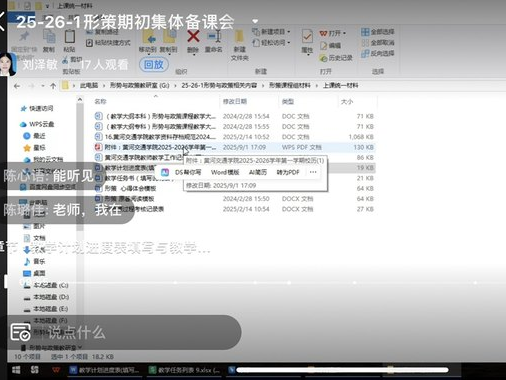Click the three-dots more option in popup
The height and width of the screenshot is (380, 506).
[313, 172]
